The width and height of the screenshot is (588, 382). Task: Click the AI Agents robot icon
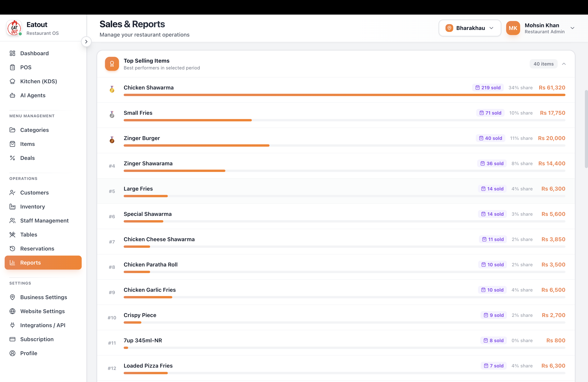[12, 95]
